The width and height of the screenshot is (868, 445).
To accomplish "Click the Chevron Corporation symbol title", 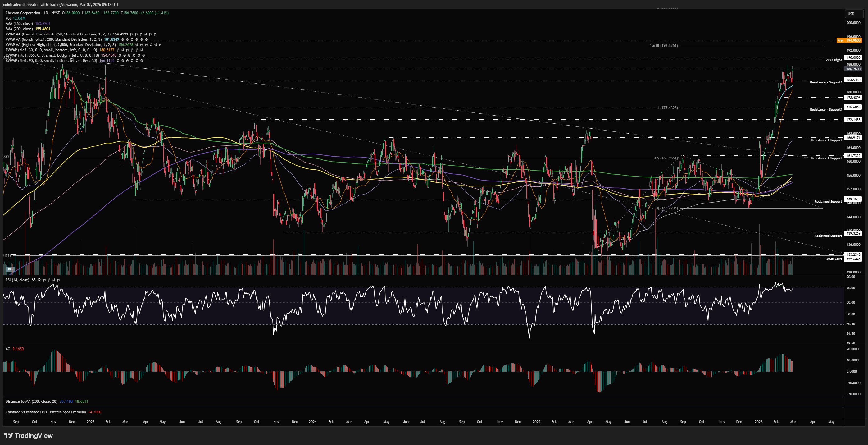I will pyautogui.click(x=23, y=13).
